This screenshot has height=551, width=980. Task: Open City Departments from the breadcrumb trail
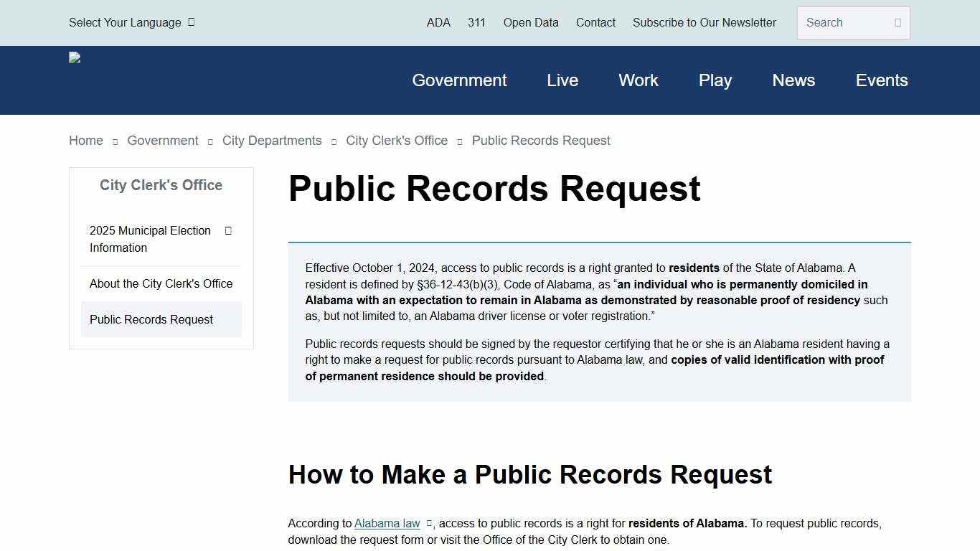tap(272, 140)
